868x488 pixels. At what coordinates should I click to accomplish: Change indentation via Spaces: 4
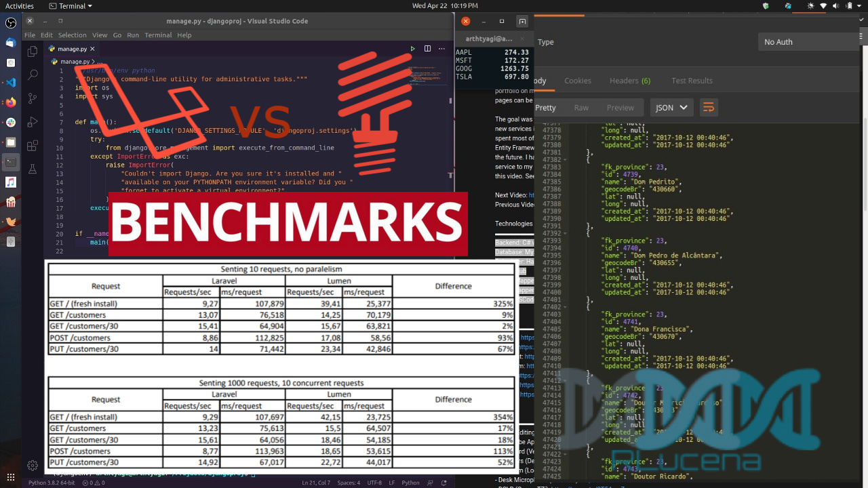pyautogui.click(x=349, y=483)
